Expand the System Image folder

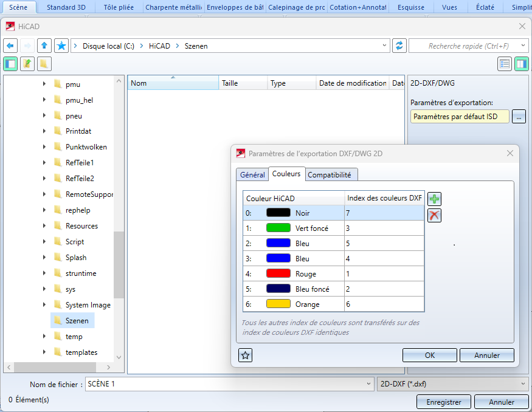coord(44,305)
